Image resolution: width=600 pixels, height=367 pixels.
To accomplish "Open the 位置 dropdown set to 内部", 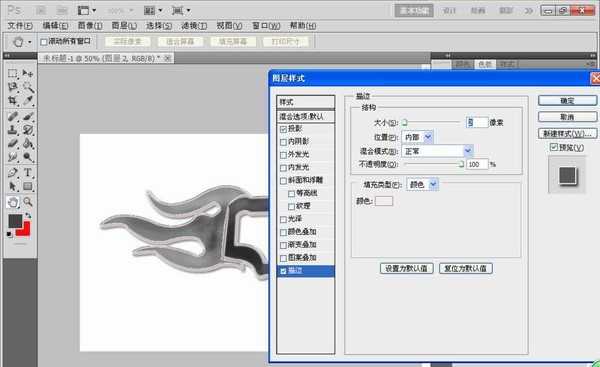I will click(x=417, y=137).
